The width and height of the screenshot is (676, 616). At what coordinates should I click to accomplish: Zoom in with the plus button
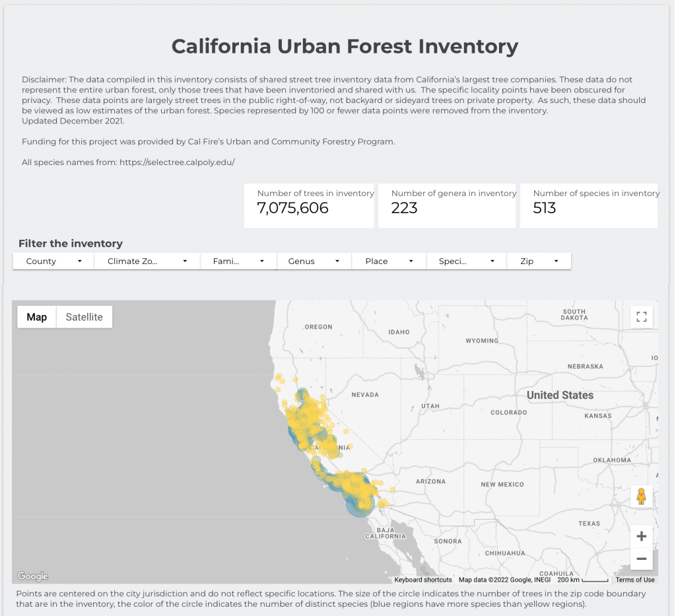(x=641, y=536)
